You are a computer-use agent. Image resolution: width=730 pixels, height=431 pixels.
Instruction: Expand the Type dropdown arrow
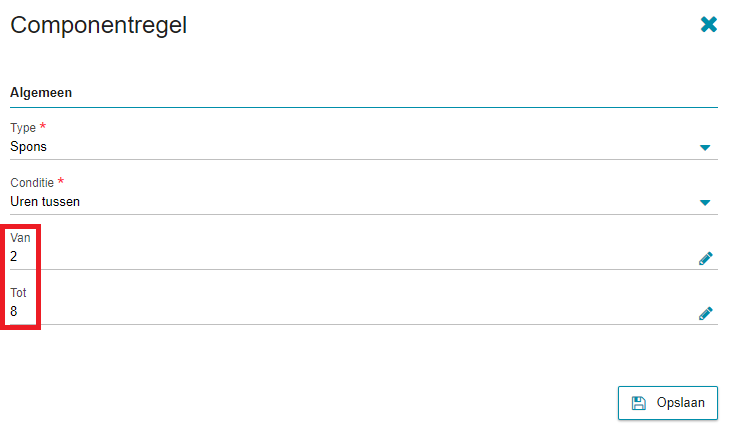pyautogui.click(x=705, y=148)
